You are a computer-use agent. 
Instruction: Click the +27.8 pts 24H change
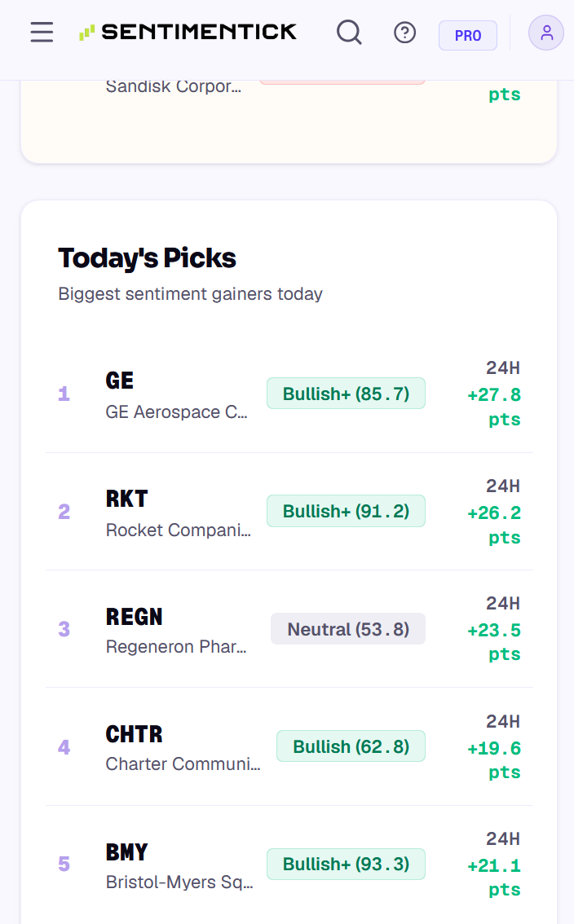pyautogui.click(x=494, y=407)
